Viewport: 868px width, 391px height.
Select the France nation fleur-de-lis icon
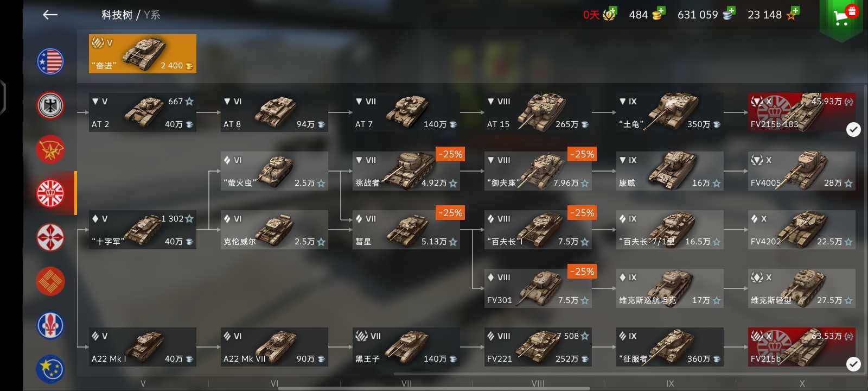pos(50,325)
